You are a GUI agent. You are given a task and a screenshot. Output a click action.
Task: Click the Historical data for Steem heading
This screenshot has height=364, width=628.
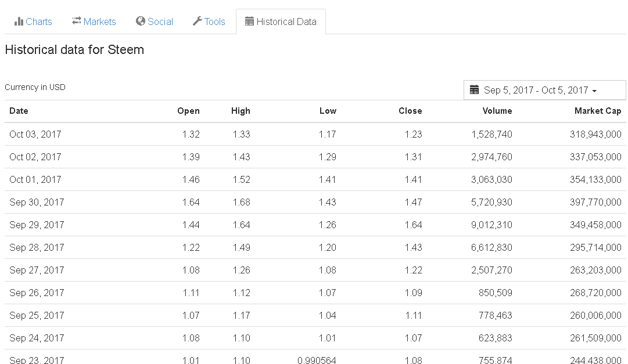[x=74, y=50]
